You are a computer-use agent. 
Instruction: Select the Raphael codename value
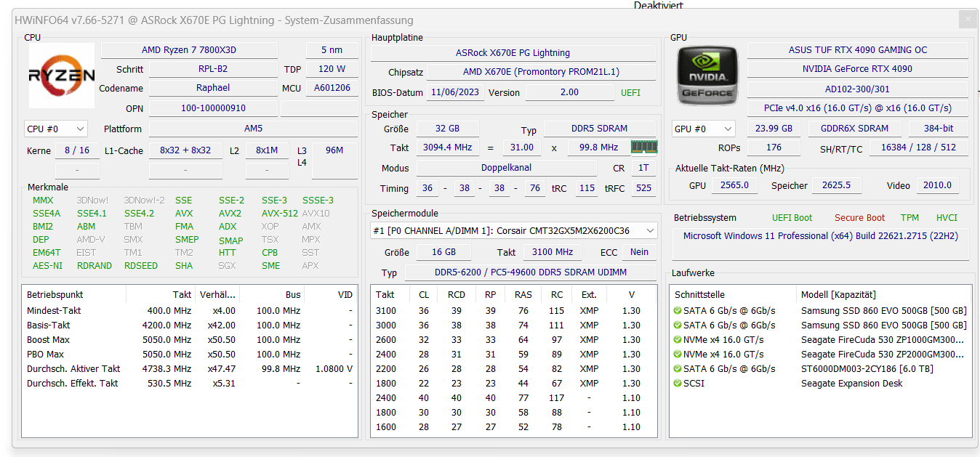(x=213, y=88)
